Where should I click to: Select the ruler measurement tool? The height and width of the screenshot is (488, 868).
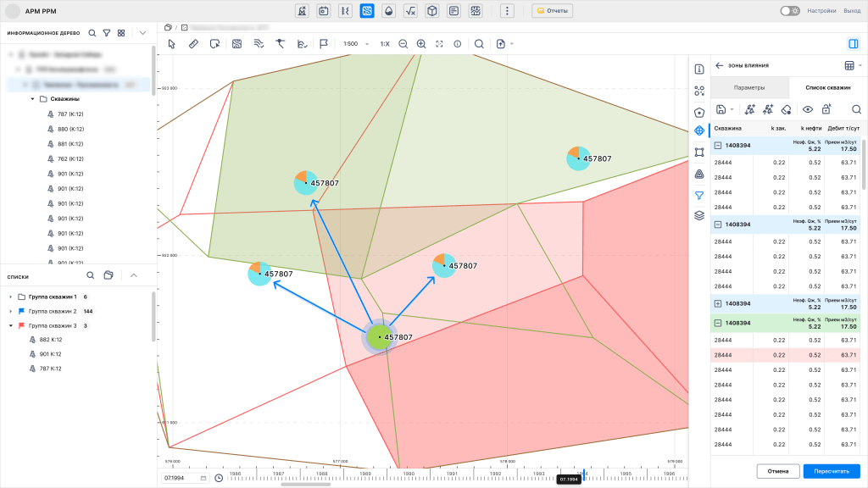[193, 43]
